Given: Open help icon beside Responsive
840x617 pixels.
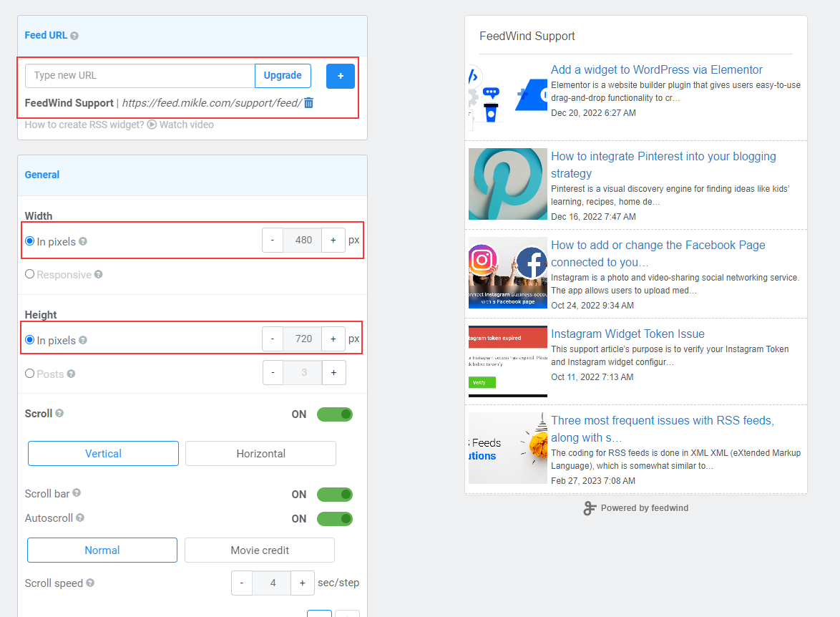Looking at the screenshot, I should pyautogui.click(x=99, y=274).
